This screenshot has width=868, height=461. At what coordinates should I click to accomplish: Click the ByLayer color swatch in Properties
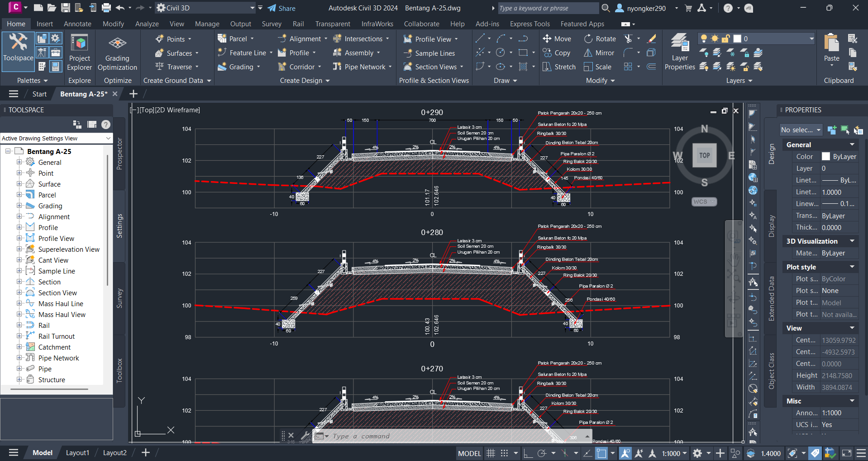(x=826, y=157)
